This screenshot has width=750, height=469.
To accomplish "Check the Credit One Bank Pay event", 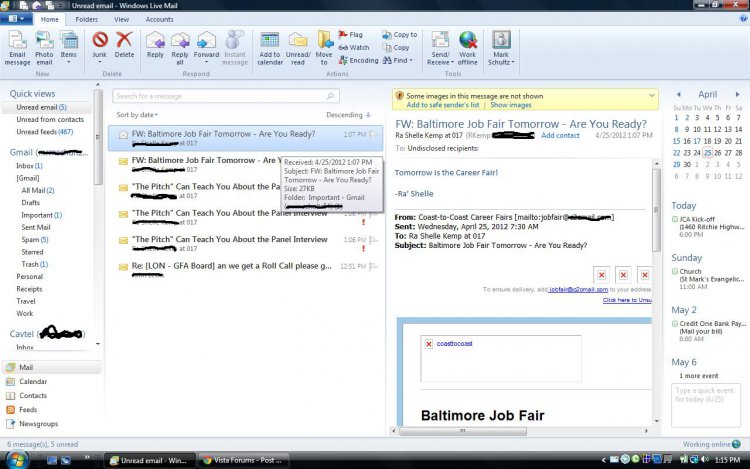I will 674,324.
